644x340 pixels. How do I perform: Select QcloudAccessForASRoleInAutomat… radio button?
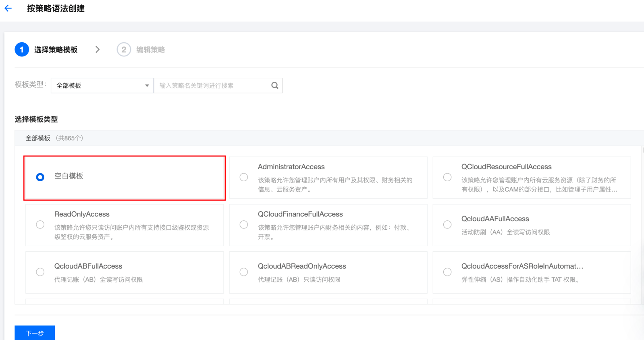click(x=447, y=272)
